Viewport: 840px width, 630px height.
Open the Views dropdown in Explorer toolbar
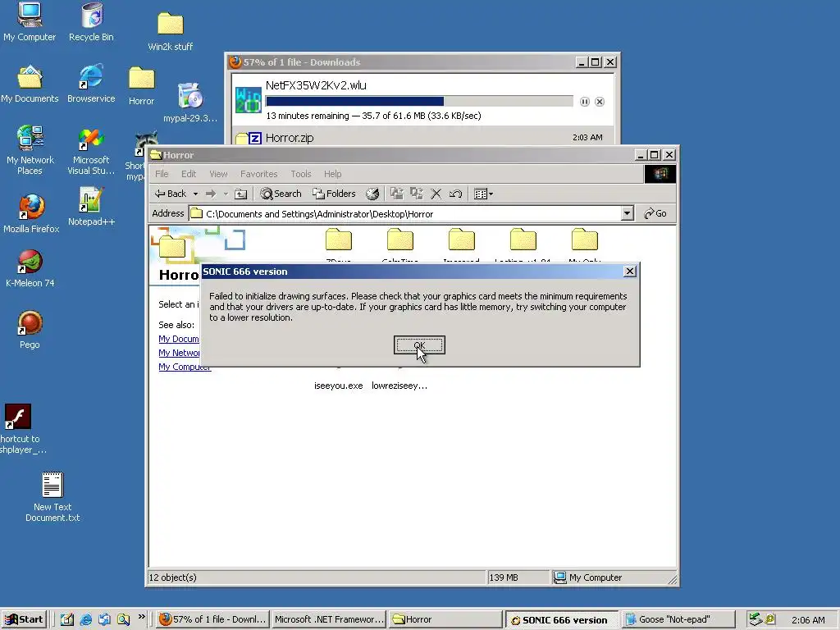pyautogui.click(x=483, y=194)
